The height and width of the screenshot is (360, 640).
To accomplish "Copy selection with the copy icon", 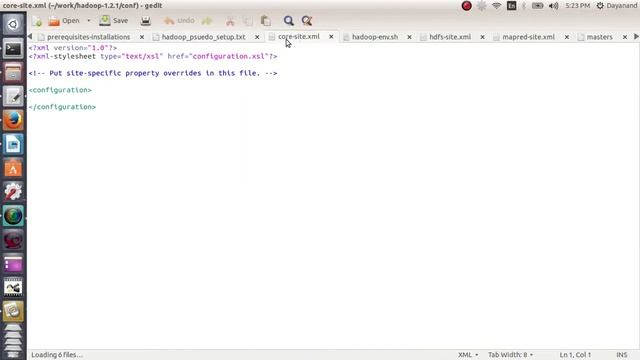I will (247, 21).
